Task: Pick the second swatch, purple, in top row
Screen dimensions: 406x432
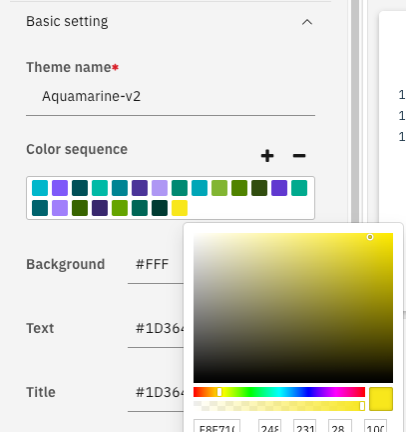Action: point(60,188)
